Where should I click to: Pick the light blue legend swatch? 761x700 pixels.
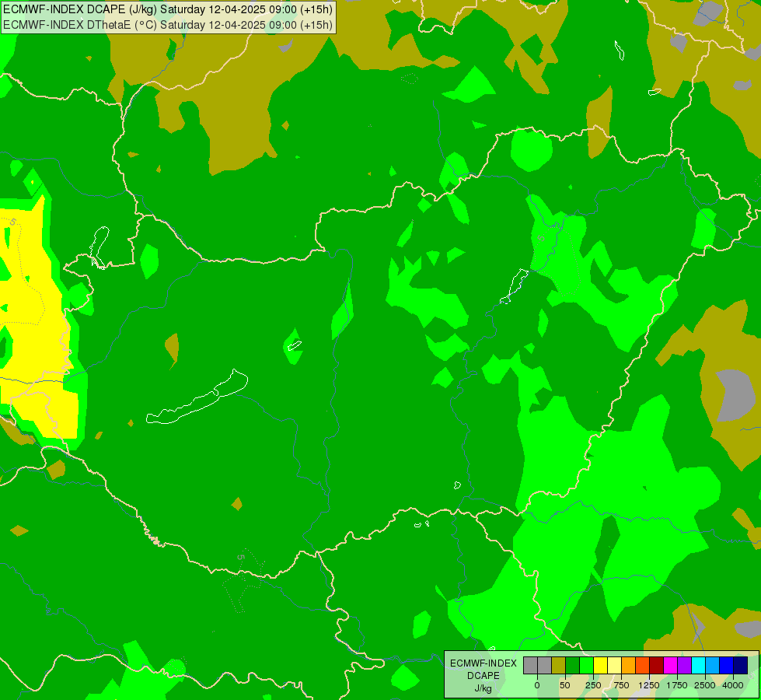[x=713, y=665]
